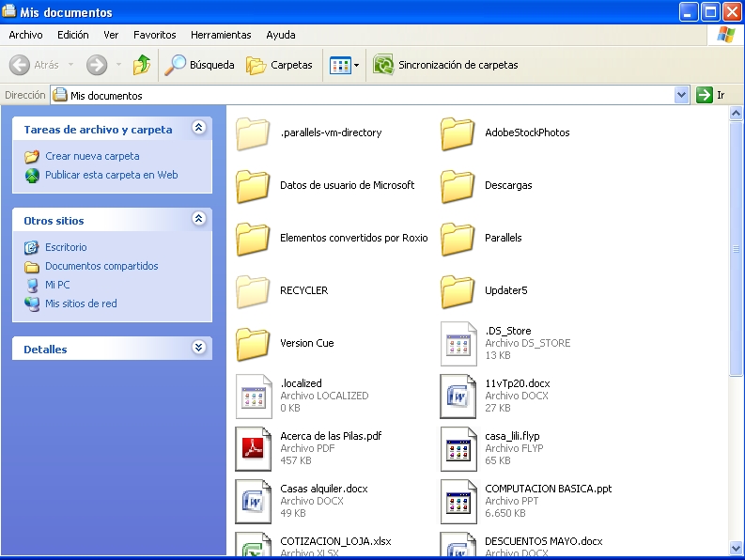Open the Forward button history dropdown
Image resolution: width=745 pixels, height=560 pixels.
pyautogui.click(x=118, y=65)
